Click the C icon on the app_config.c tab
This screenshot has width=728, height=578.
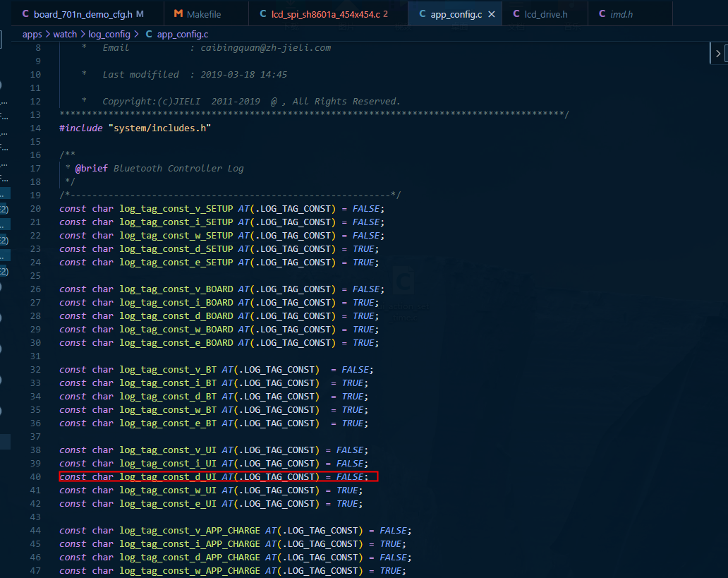(x=422, y=14)
